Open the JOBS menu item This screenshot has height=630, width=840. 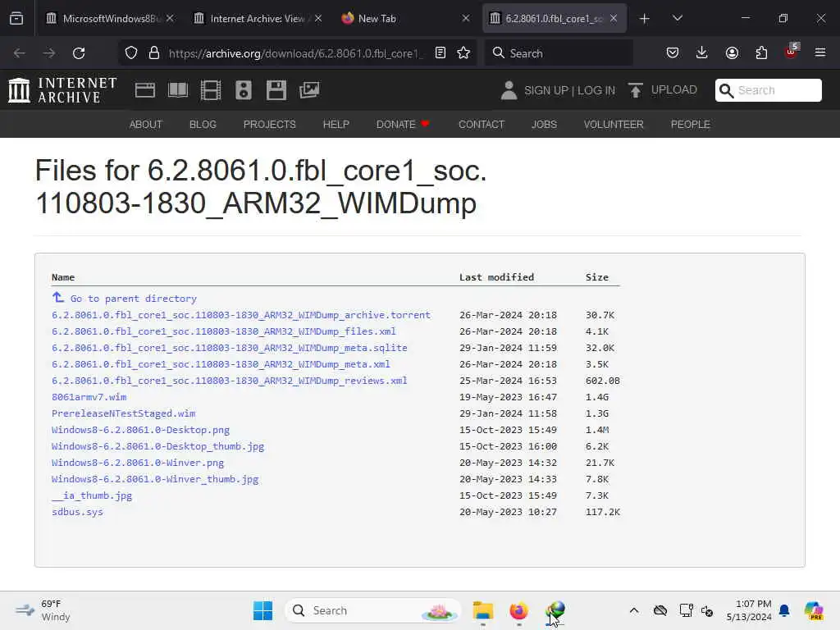(545, 125)
